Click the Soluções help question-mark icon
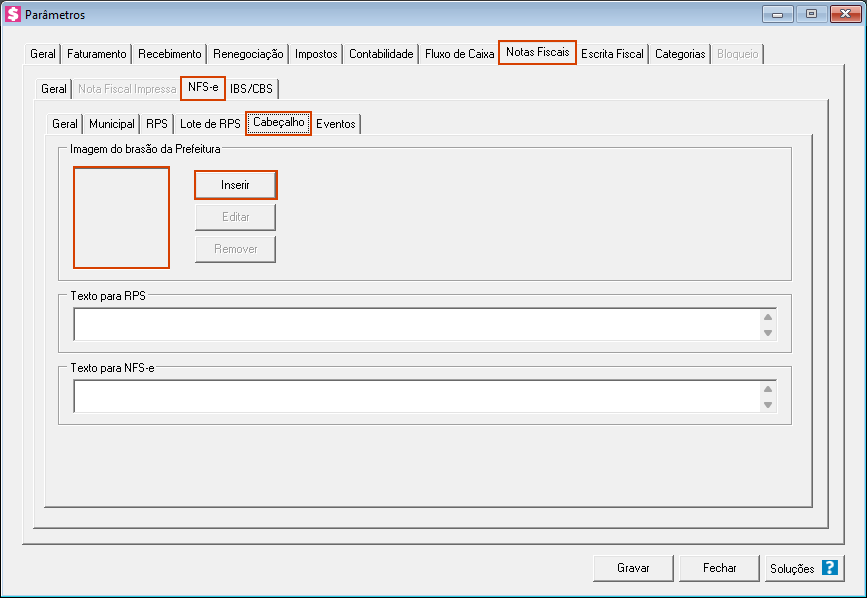The width and height of the screenshot is (867, 598). pos(829,568)
